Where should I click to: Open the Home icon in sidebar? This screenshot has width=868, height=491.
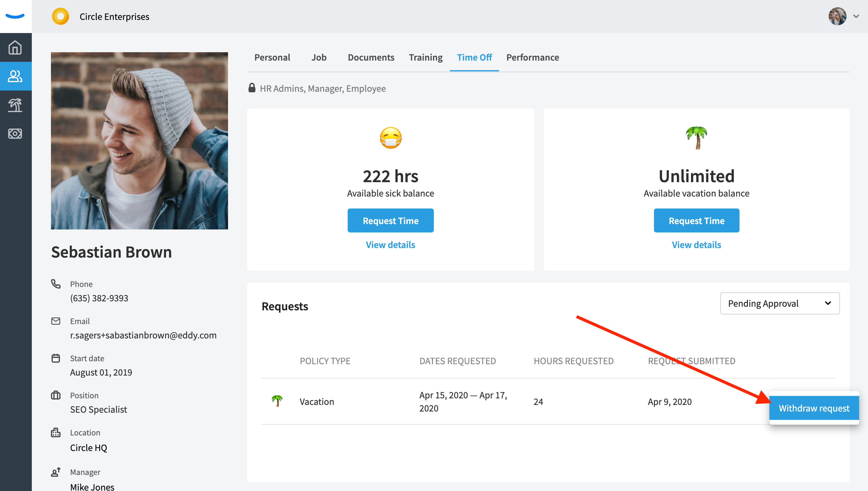tap(15, 47)
